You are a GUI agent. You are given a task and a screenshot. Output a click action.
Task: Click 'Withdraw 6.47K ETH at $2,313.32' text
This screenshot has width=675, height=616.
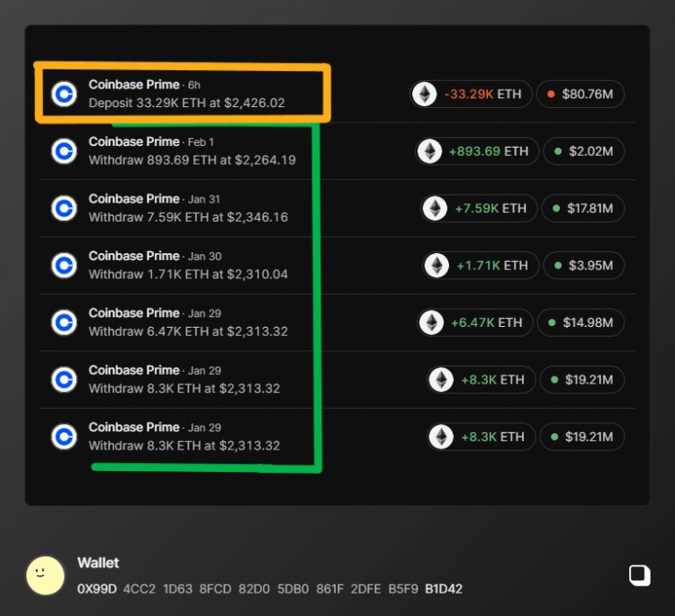point(188,331)
